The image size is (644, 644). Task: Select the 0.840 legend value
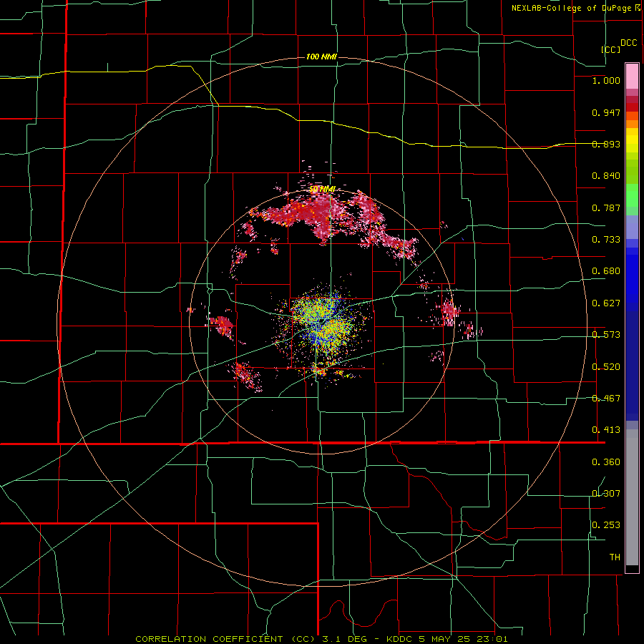coord(606,176)
